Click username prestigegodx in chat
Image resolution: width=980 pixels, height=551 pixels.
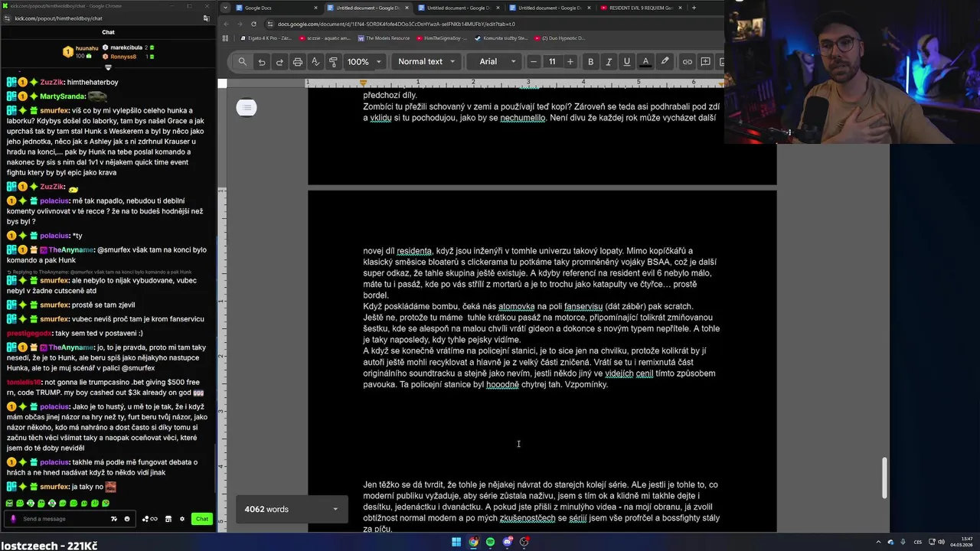coord(29,333)
